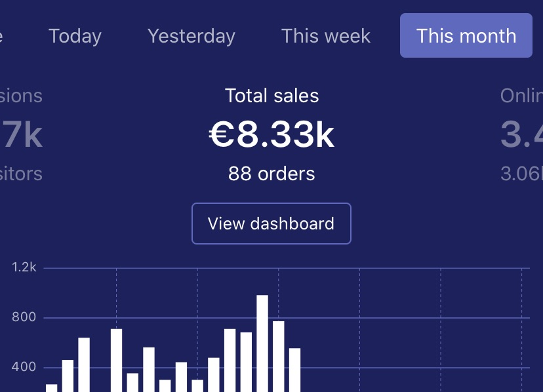Click the View dashboard button
Viewport: 543px width, 392px height.
pos(271,224)
